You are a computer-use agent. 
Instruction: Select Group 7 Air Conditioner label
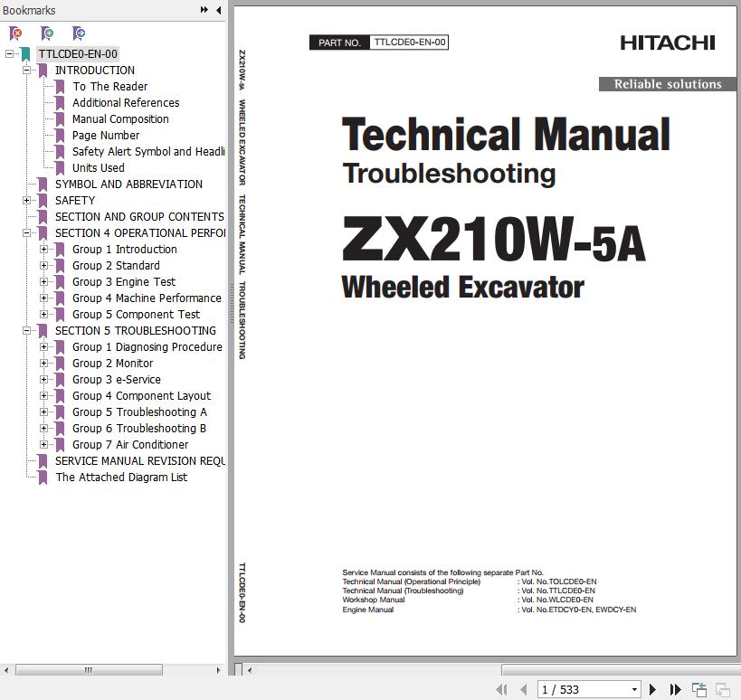click(130, 444)
